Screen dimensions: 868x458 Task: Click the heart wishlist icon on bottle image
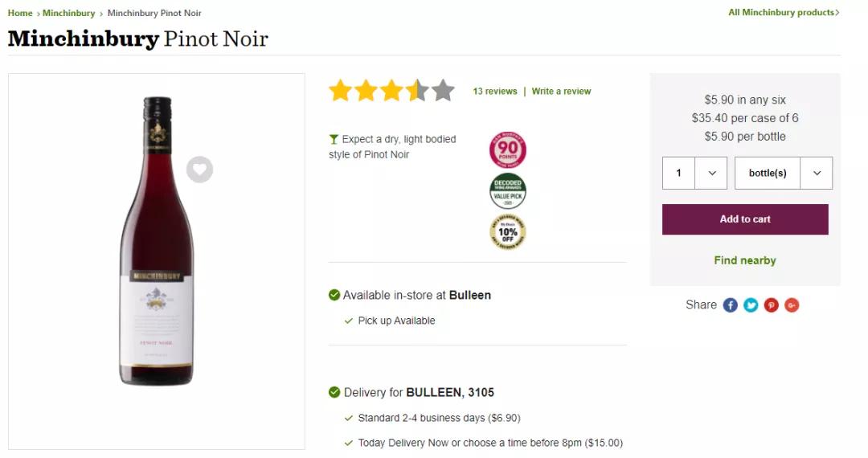(x=200, y=170)
